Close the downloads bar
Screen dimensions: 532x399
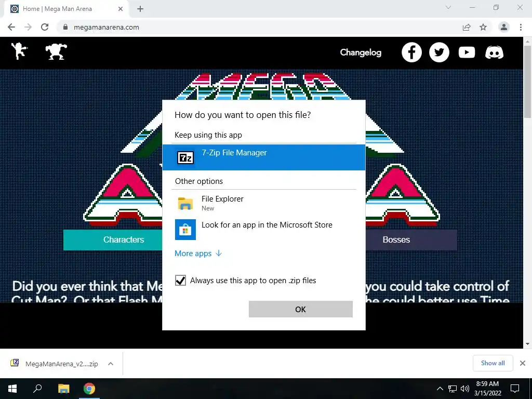523,363
